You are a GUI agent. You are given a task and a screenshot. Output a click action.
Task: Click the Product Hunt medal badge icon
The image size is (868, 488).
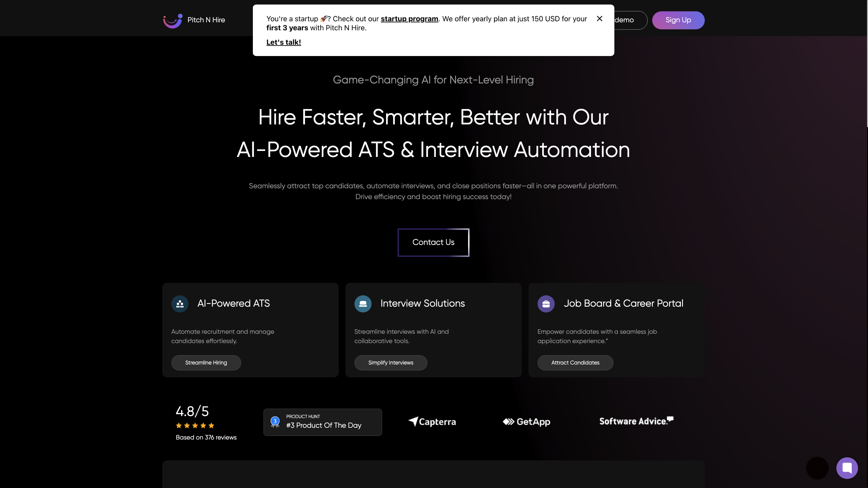click(275, 422)
